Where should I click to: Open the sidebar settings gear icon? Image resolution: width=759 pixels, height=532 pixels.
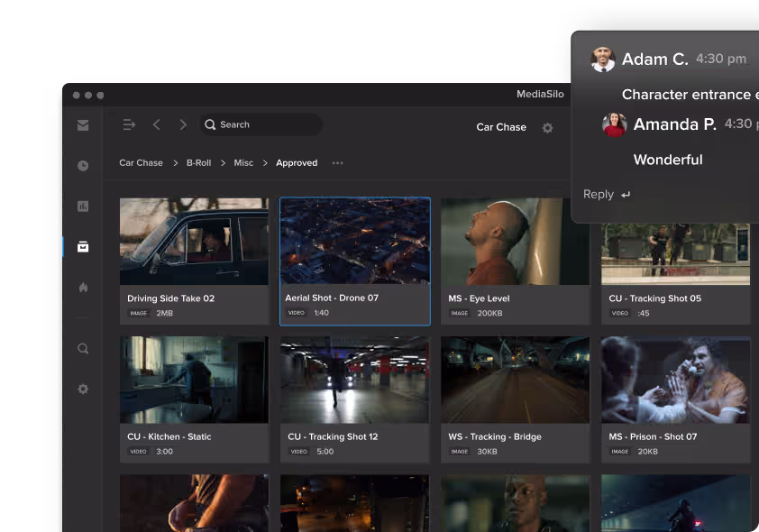83,389
